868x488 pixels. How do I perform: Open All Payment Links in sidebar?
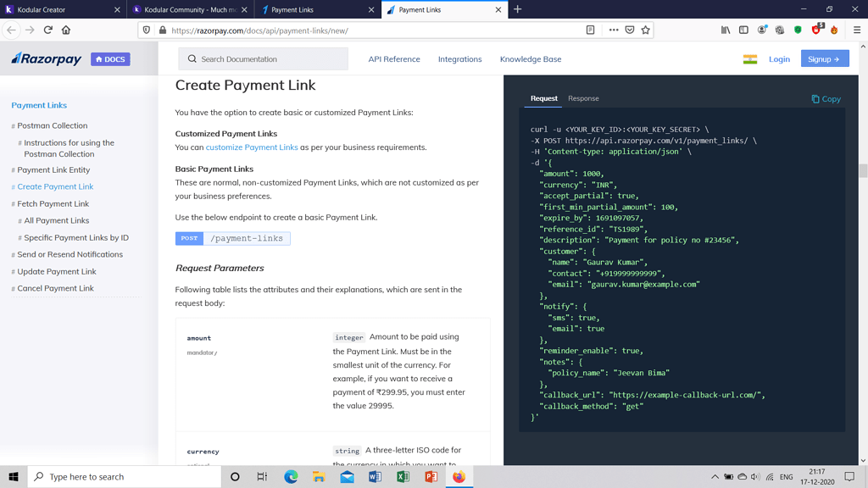57,220
